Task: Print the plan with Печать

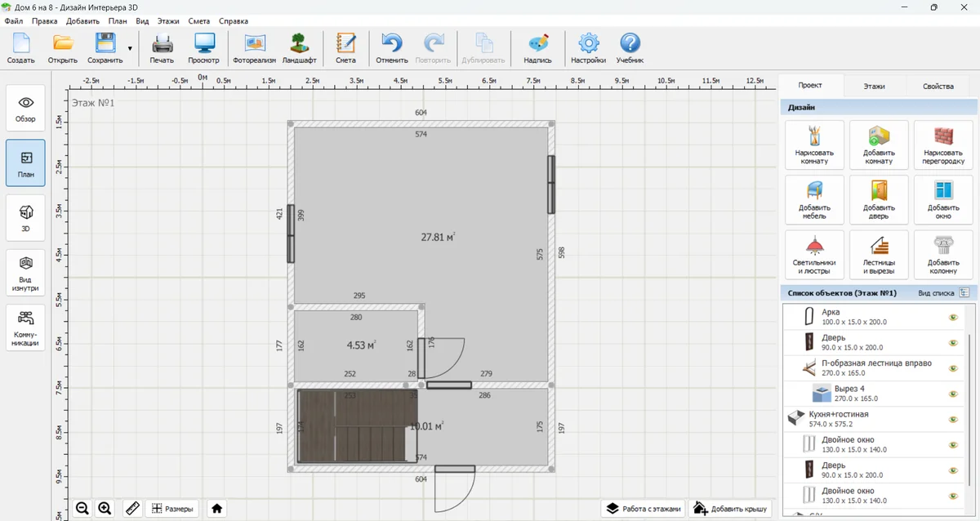Action: pos(162,49)
